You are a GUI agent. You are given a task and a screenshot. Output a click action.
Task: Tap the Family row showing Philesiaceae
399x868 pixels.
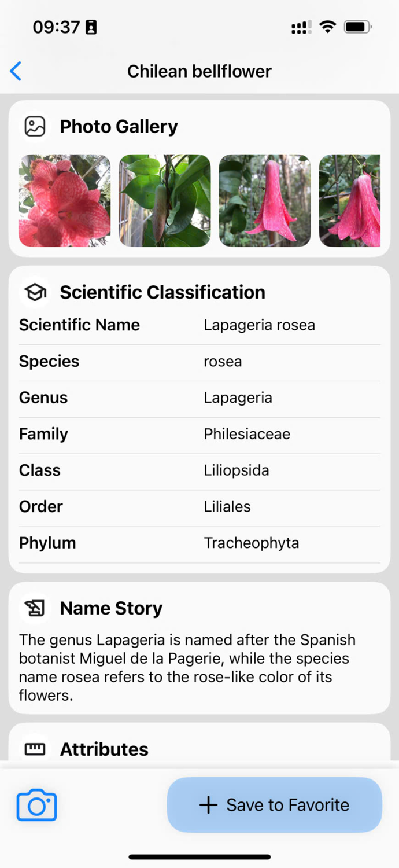pos(199,433)
